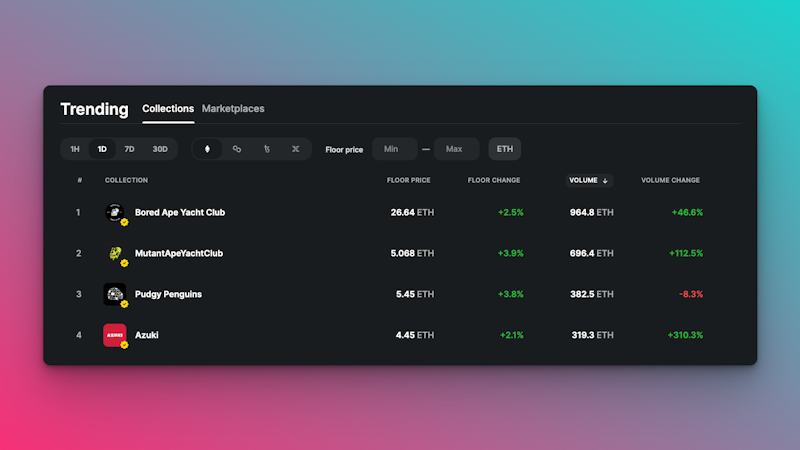
Task: Choose the 30D time range
Action: pos(160,149)
